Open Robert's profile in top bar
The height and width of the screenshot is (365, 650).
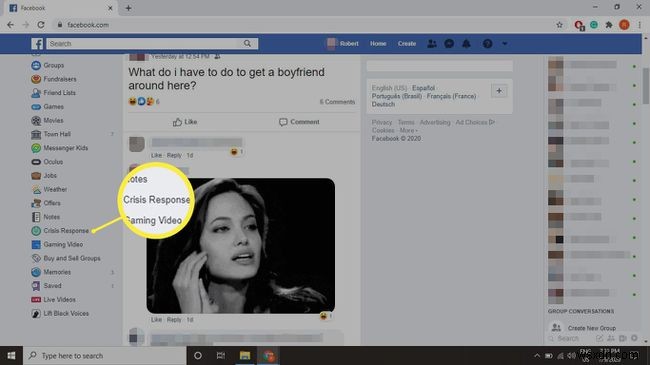[x=342, y=44]
